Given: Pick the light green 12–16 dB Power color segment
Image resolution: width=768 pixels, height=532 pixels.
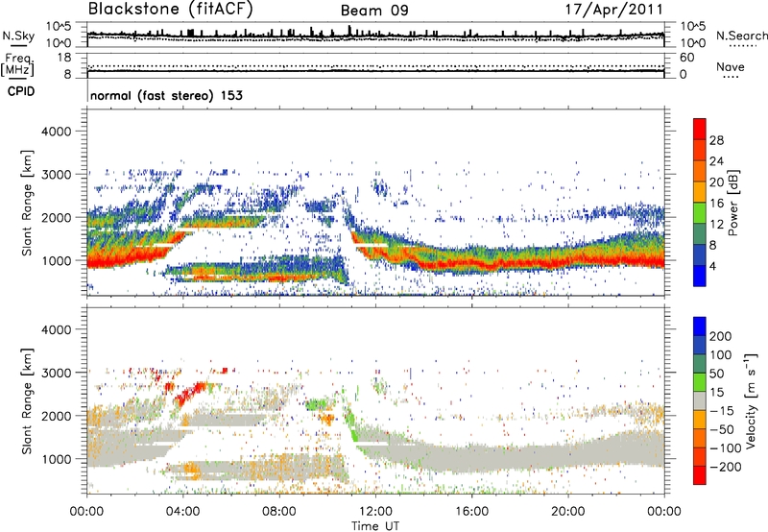Looking at the screenshot, I should tap(700, 212).
